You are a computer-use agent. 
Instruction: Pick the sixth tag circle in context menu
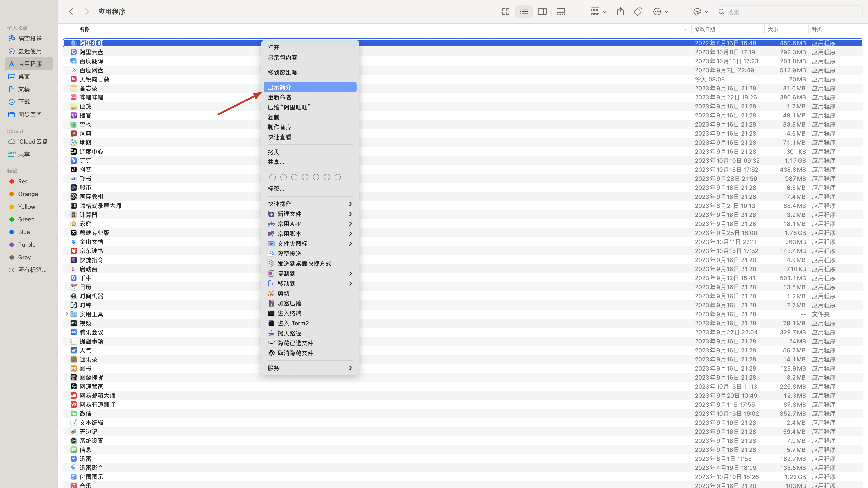click(x=327, y=177)
